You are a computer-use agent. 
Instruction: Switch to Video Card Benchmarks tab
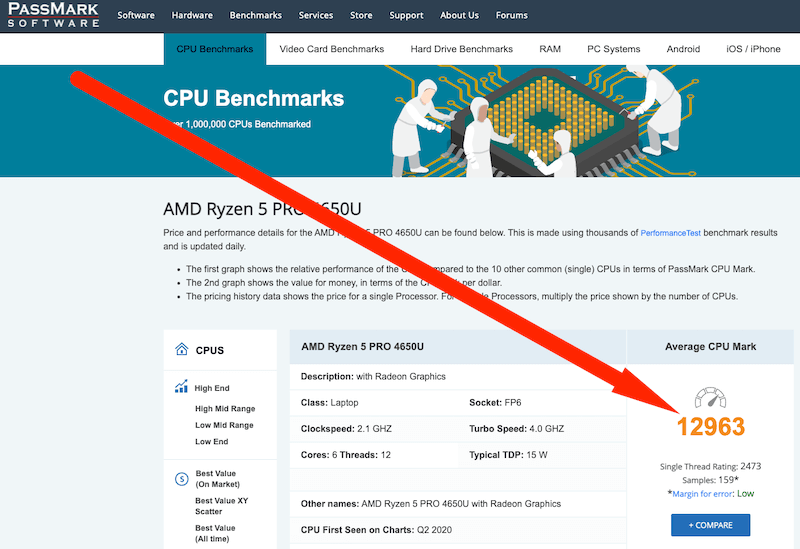point(332,49)
